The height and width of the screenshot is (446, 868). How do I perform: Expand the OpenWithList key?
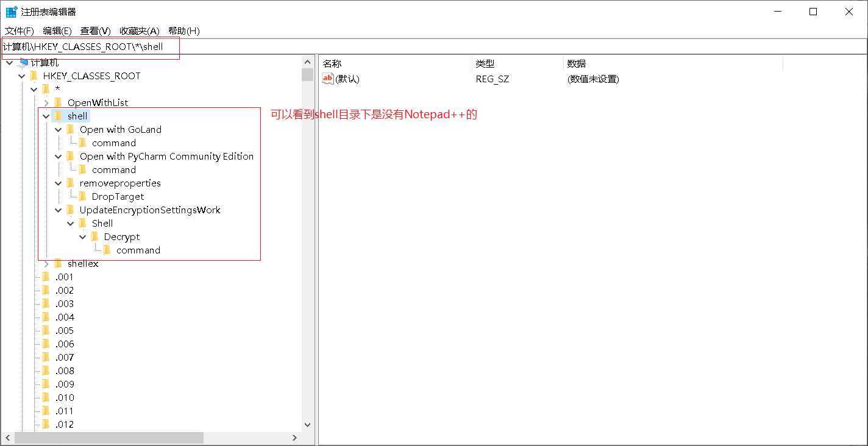point(46,102)
